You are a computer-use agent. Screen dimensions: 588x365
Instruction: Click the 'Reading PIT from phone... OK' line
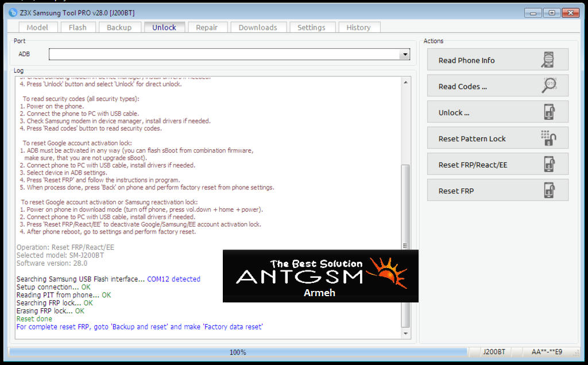[x=64, y=295]
